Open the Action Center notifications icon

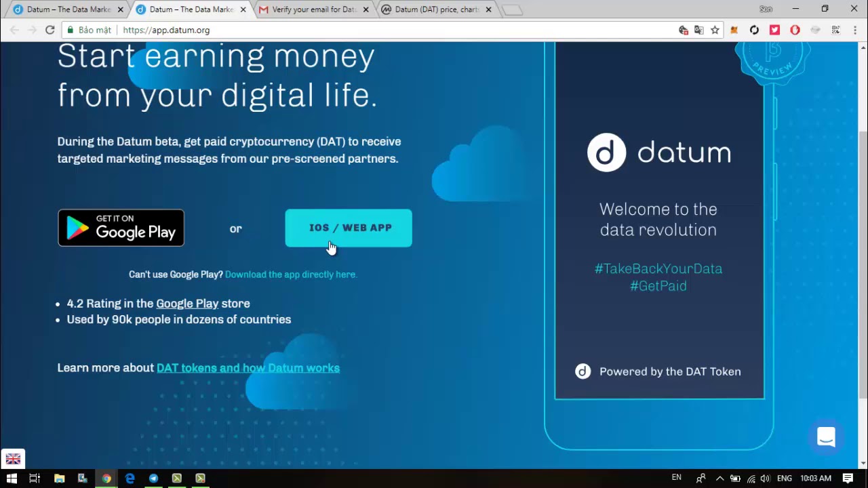848,479
